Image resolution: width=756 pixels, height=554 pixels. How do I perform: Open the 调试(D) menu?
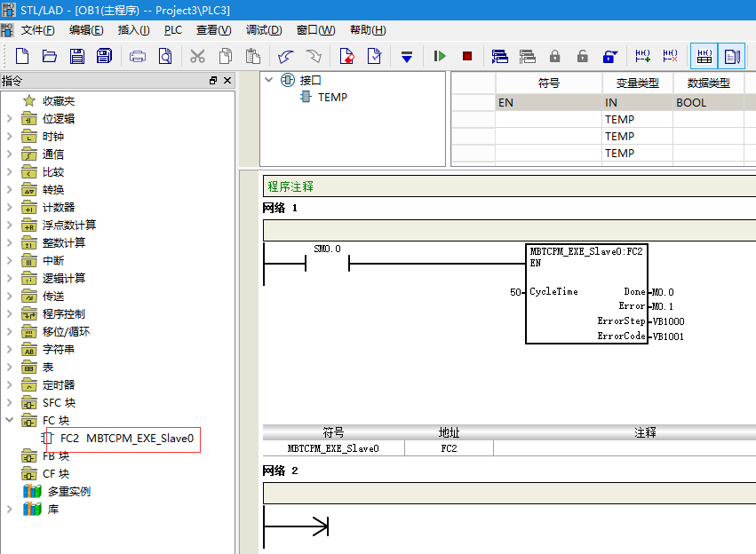pos(264,30)
